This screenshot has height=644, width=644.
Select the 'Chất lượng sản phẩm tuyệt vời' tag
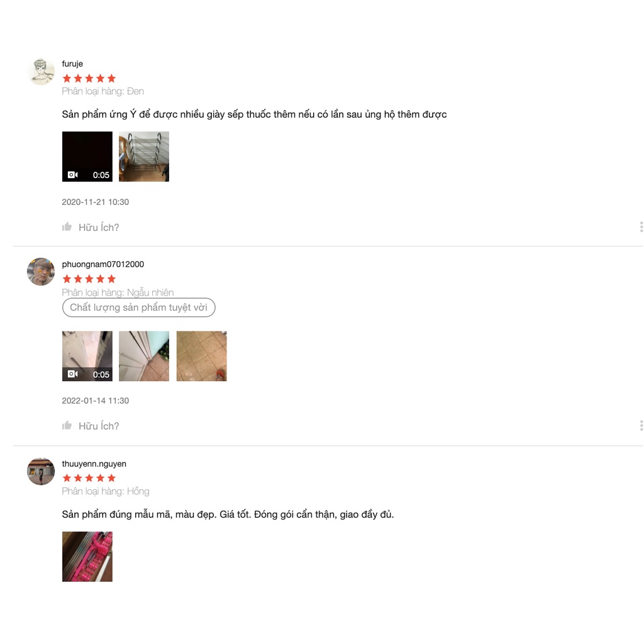(x=139, y=307)
